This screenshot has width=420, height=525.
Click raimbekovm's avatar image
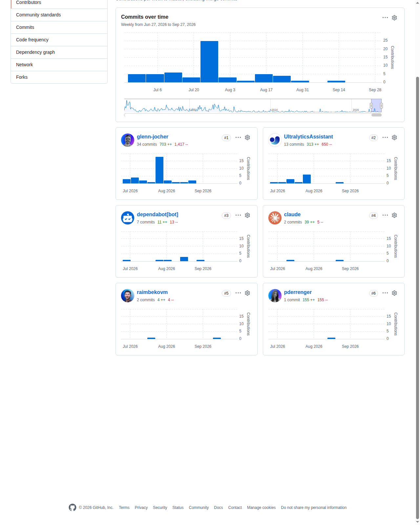click(128, 296)
